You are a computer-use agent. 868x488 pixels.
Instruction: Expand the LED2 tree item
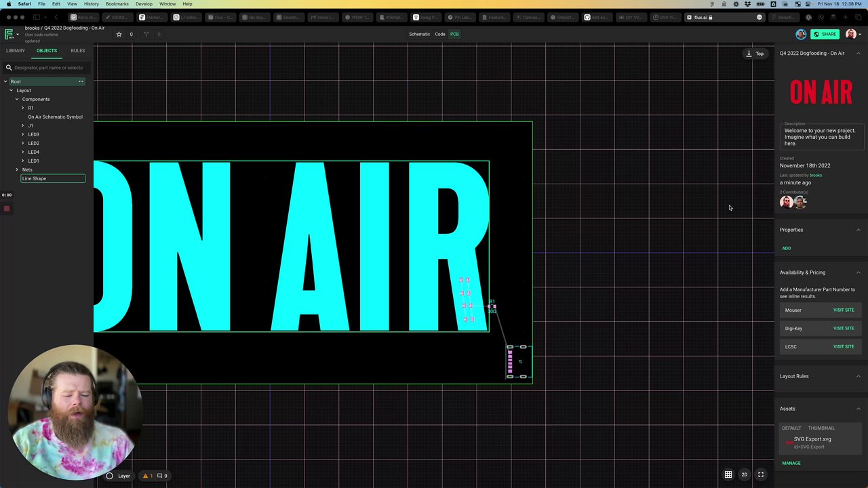pos(22,143)
